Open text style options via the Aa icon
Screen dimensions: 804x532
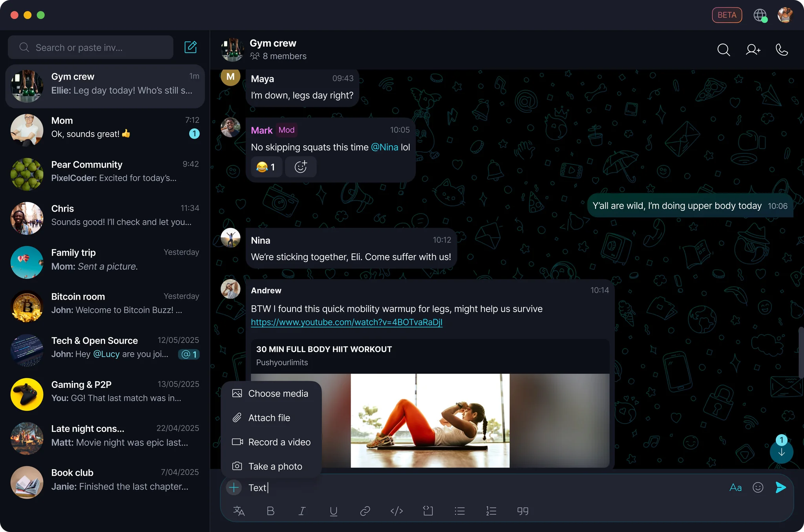point(735,487)
